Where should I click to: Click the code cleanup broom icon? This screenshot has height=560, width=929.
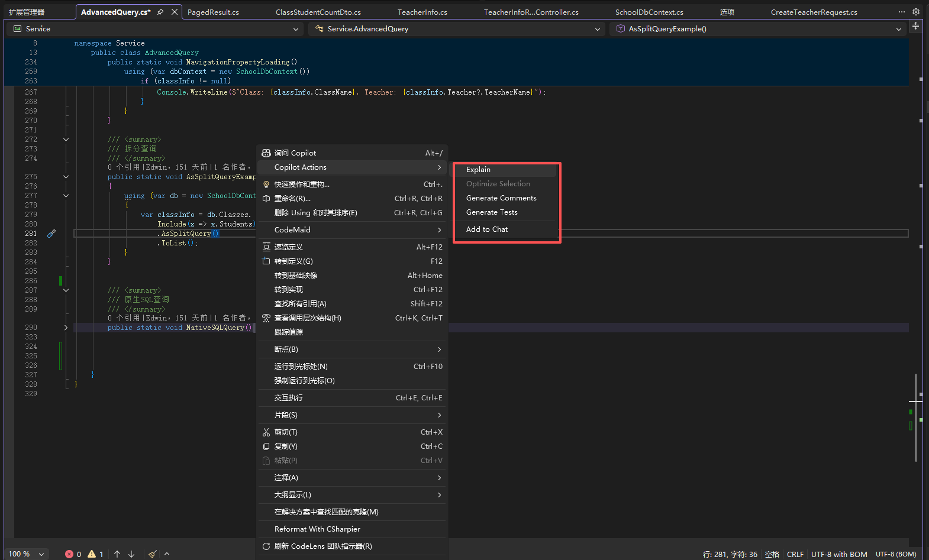coord(153,554)
